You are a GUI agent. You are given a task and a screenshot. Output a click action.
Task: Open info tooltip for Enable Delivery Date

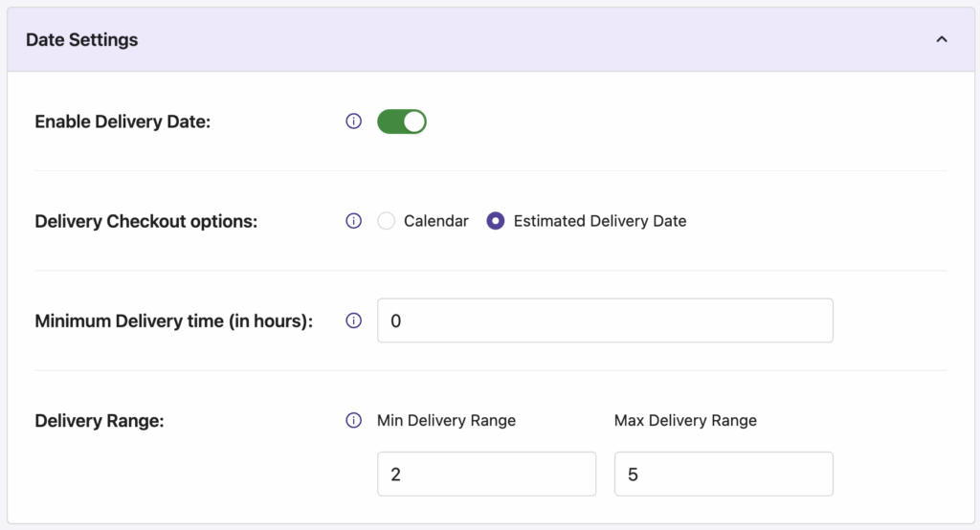click(354, 121)
